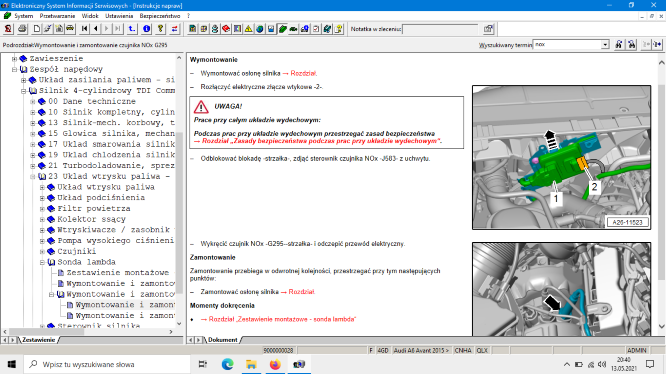Collapse Silnik 4-cylindrowy TDI node
The height and width of the screenshot is (374, 666).
click(x=24, y=90)
